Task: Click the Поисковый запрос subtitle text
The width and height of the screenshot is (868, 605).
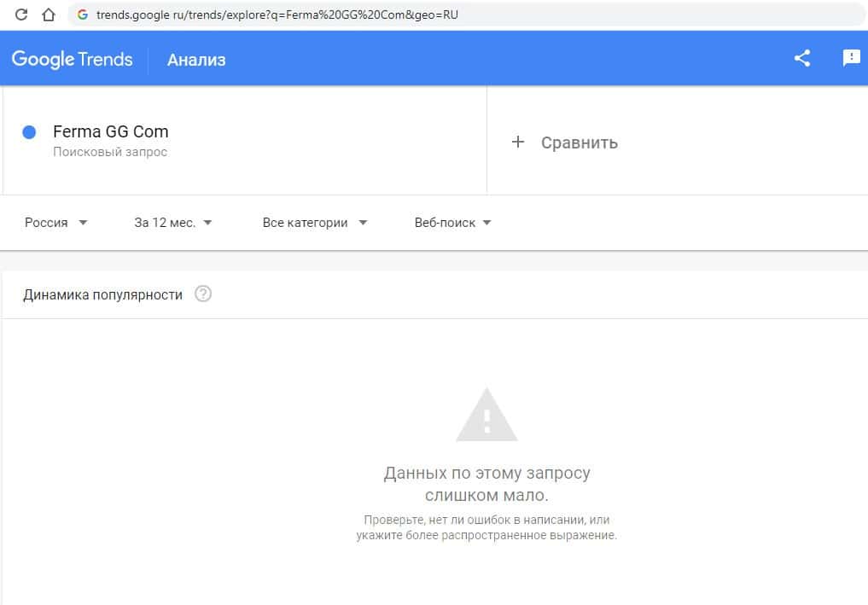Action: tap(110, 152)
